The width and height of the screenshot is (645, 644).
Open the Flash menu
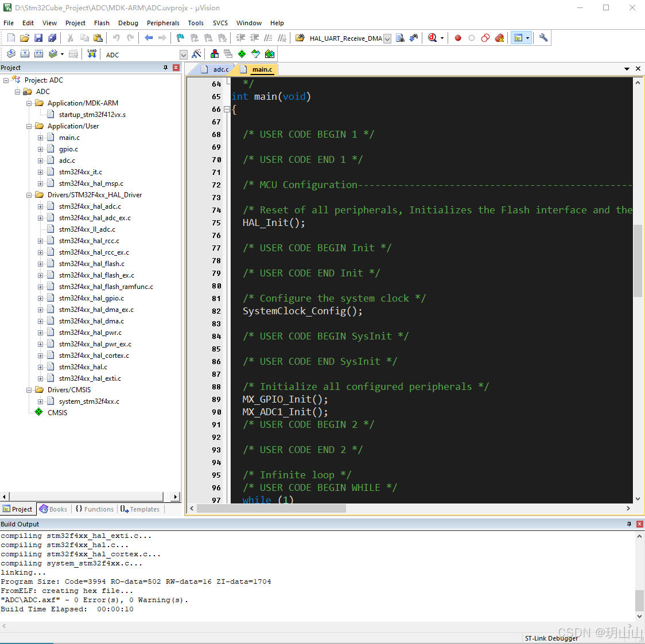[x=102, y=23]
